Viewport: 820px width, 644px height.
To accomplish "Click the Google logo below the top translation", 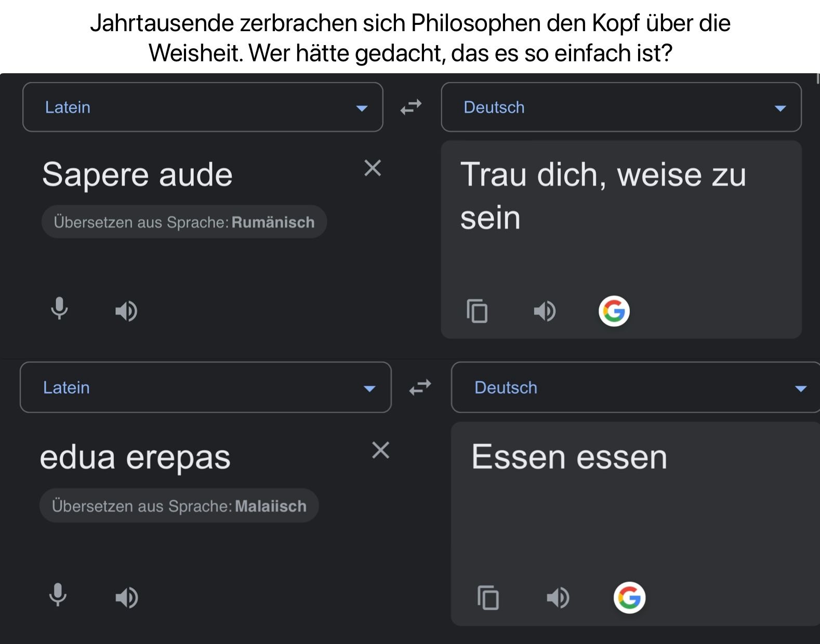I will tap(614, 311).
